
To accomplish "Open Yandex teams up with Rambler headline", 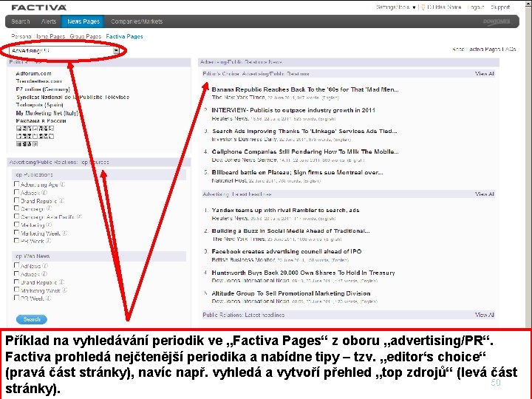I will click(x=285, y=211).
